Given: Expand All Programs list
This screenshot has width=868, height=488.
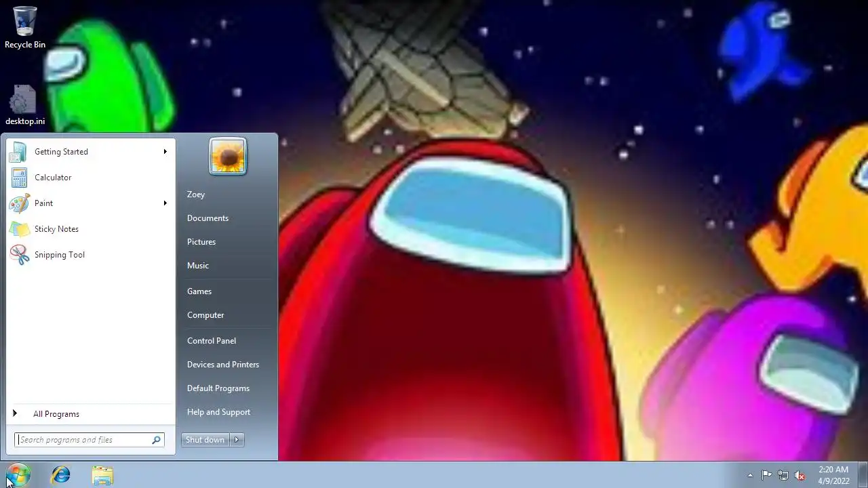Looking at the screenshot, I should pyautogui.click(x=91, y=414).
